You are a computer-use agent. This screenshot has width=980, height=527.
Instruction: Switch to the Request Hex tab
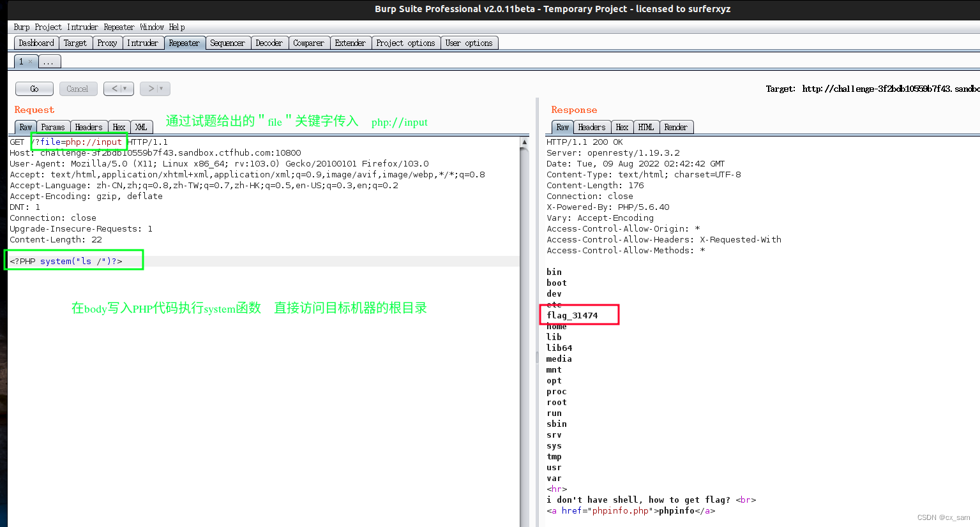click(x=119, y=127)
